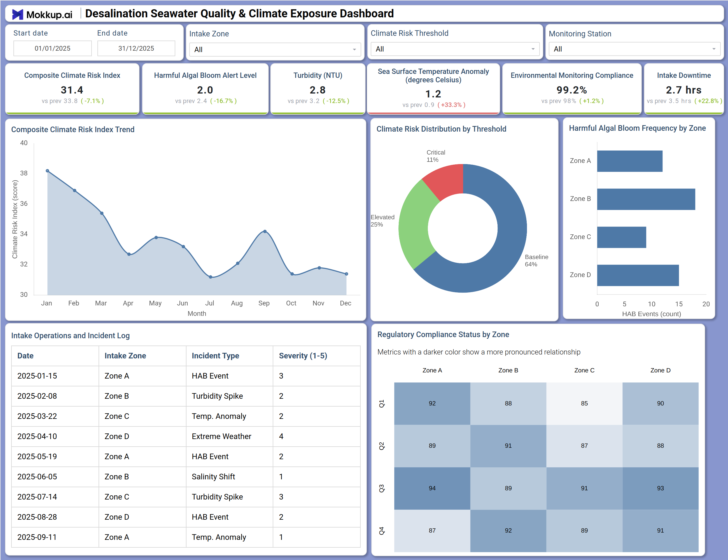Image resolution: width=728 pixels, height=560 pixels.
Task: Click the Zone C HAB frequency bar
Action: tap(622, 237)
